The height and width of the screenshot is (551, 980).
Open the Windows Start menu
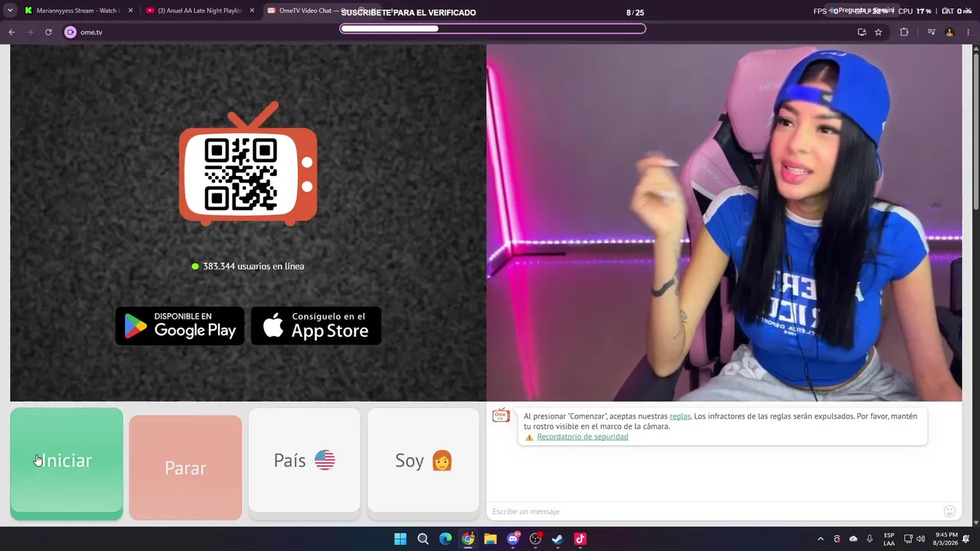400,539
